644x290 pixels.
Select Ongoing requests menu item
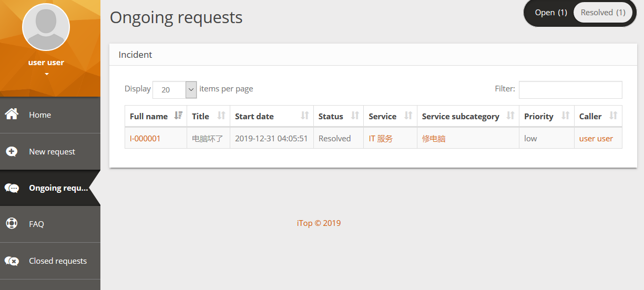click(x=50, y=188)
